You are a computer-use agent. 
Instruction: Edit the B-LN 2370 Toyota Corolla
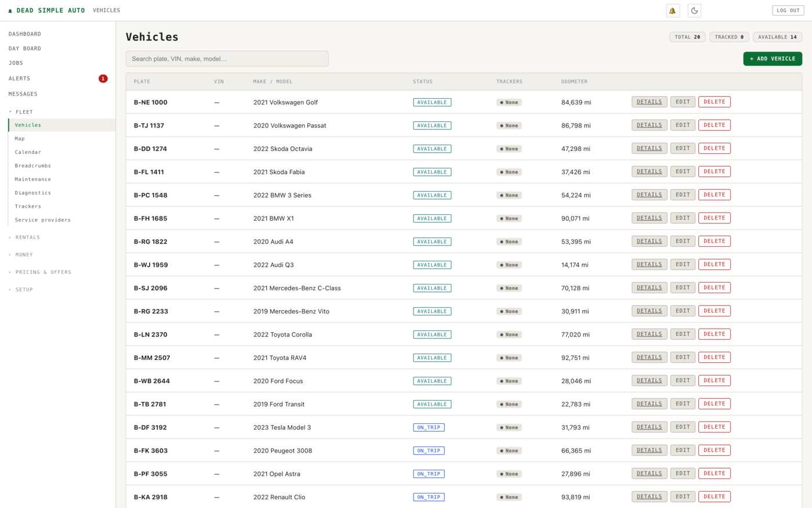[x=683, y=334]
